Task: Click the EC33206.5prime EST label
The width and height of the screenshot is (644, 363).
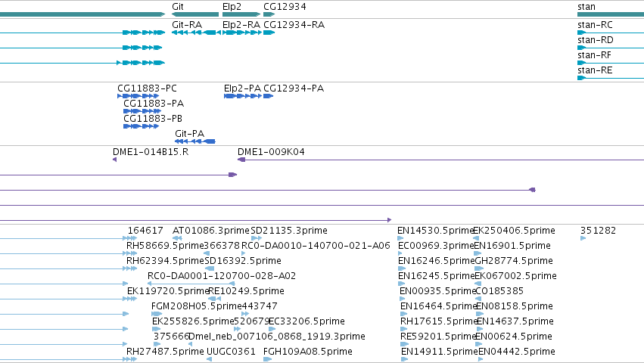Action: click(x=306, y=322)
